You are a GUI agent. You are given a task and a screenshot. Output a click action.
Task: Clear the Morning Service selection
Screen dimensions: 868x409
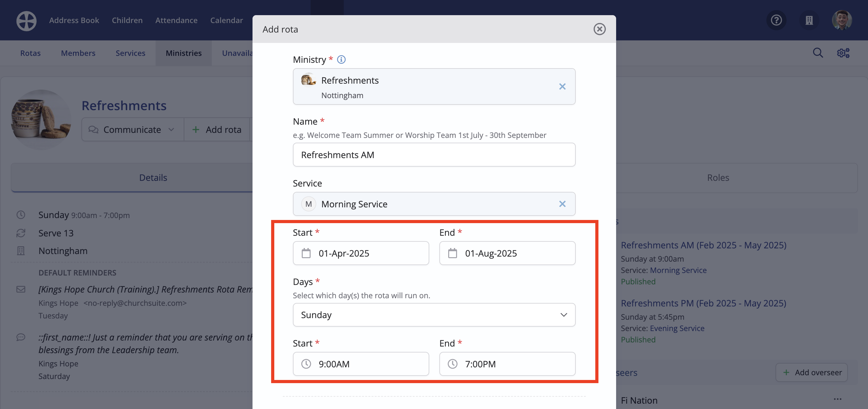562,204
